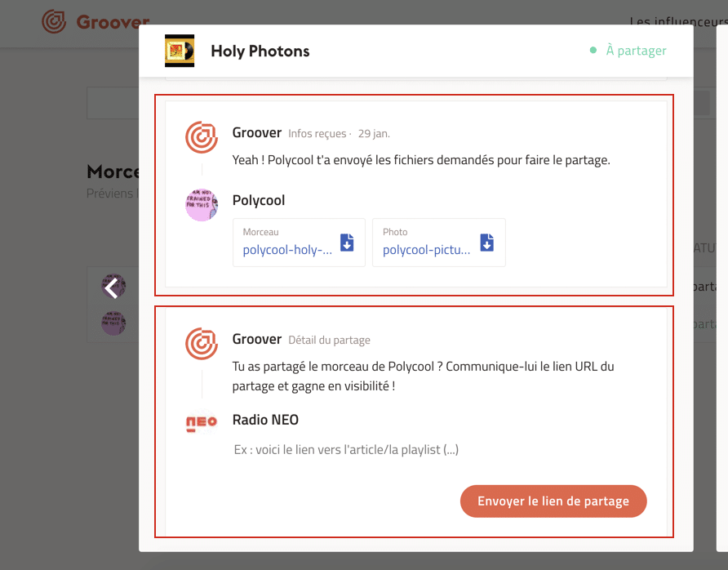Viewport: 728px width, 570px height.
Task: Click the 'À partager' status label
Action: click(636, 50)
